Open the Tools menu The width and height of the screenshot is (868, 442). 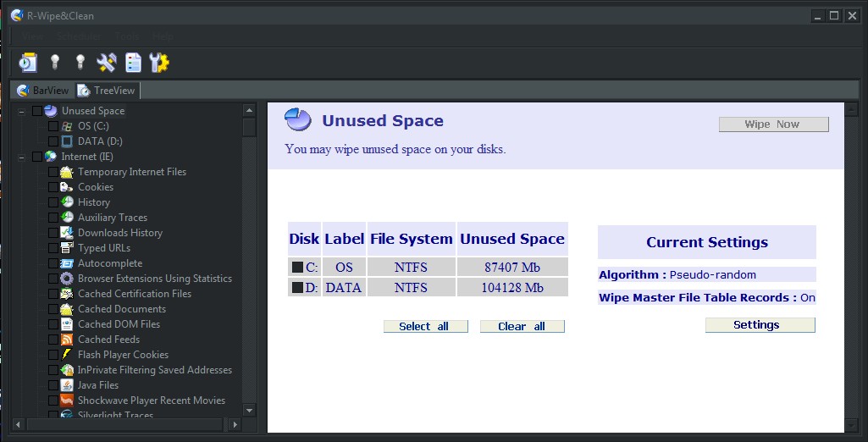click(x=127, y=36)
